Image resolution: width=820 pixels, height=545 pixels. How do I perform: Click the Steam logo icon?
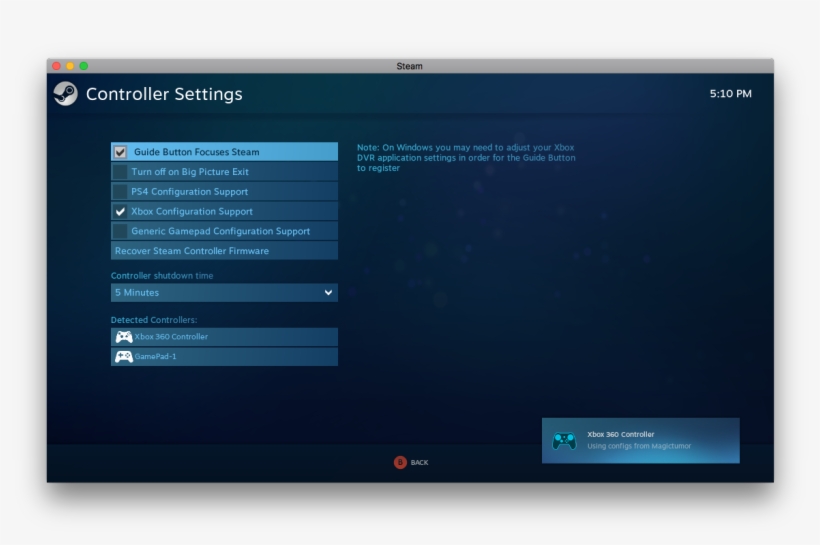pos(65,94)
